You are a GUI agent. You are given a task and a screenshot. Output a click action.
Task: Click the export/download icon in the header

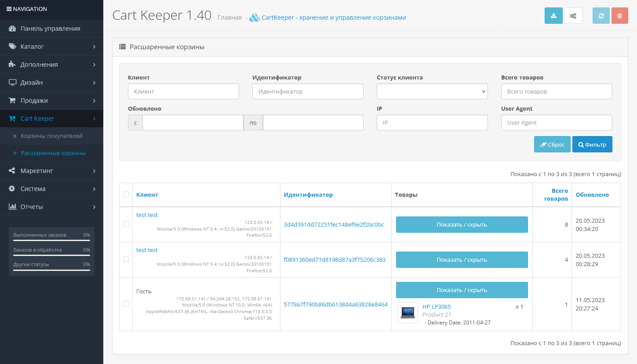[x=553, y=15]
